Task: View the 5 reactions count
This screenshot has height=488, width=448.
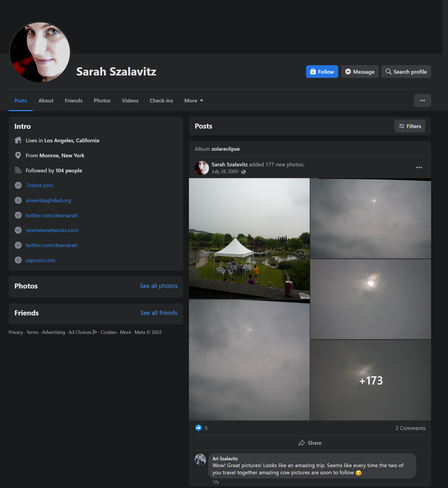Action: click(206, 428)
